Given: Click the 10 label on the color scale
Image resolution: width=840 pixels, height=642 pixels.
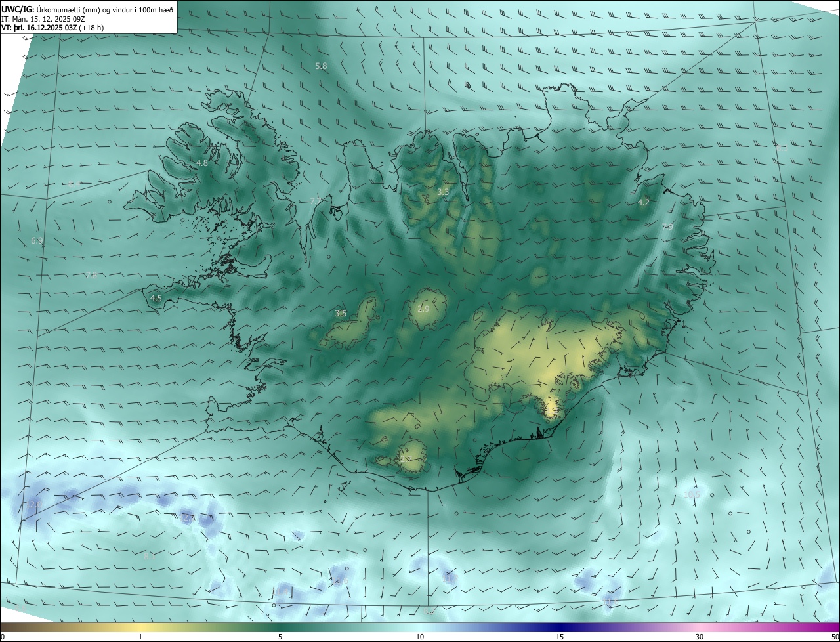Looking at the screenshot, I should coord(420,637).
